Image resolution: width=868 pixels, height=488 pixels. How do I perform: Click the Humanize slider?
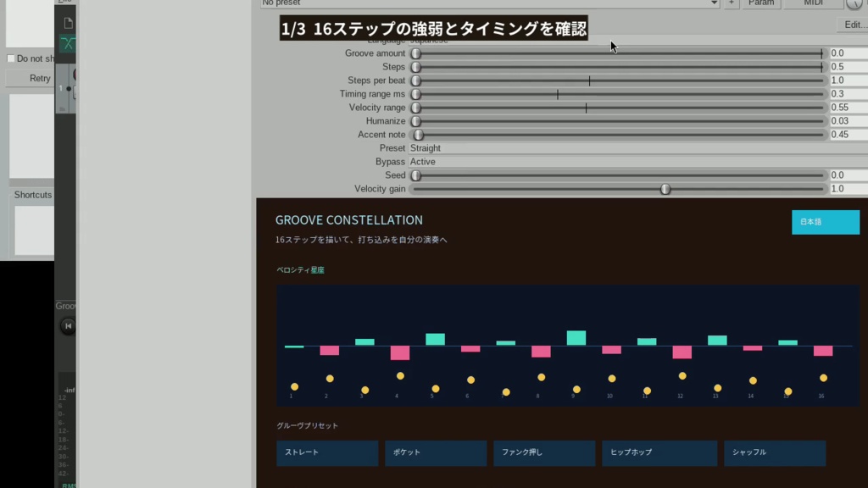coord(618,121)
